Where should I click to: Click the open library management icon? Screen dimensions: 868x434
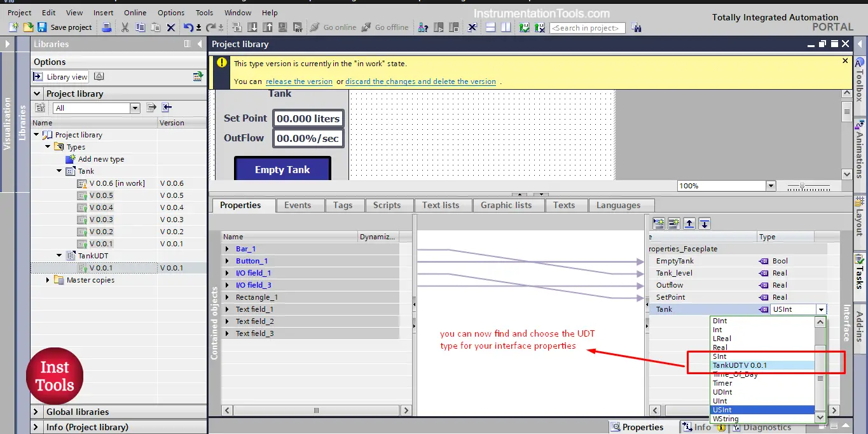198,77
